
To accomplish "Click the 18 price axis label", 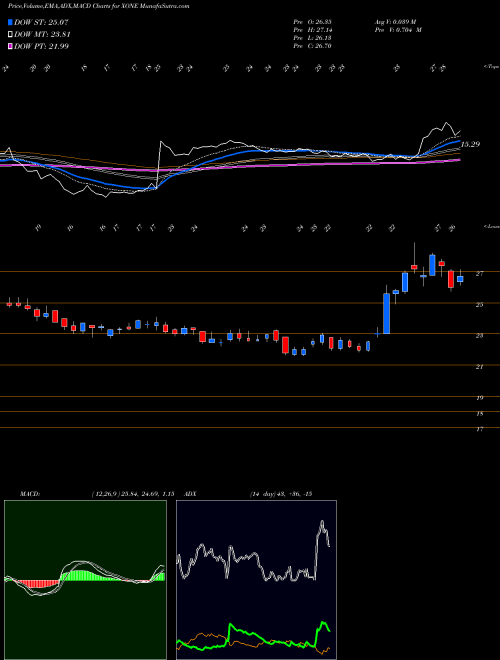I will pyautogui.click(x=479, y=414).
